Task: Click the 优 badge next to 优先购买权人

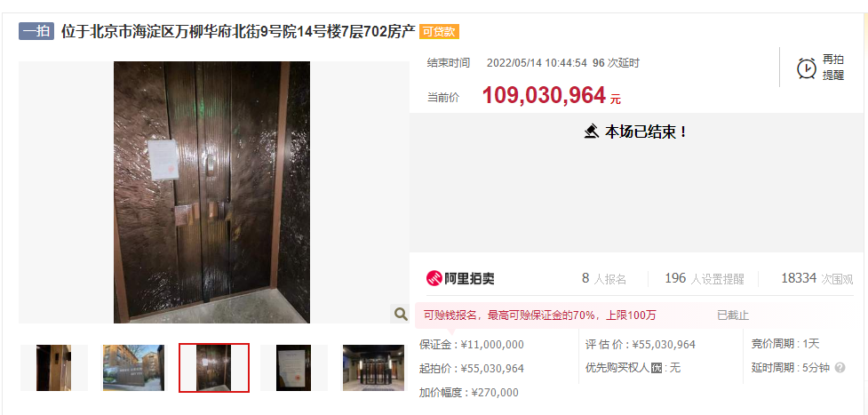Action: pyautogui.click(x=657, y=368)
